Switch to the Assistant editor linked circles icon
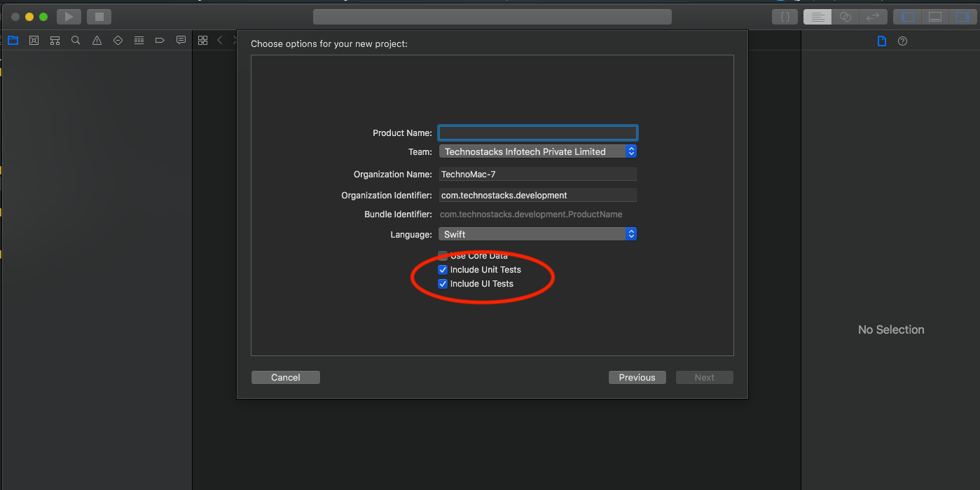The image size is (980, 490). (x=846, y=16)
